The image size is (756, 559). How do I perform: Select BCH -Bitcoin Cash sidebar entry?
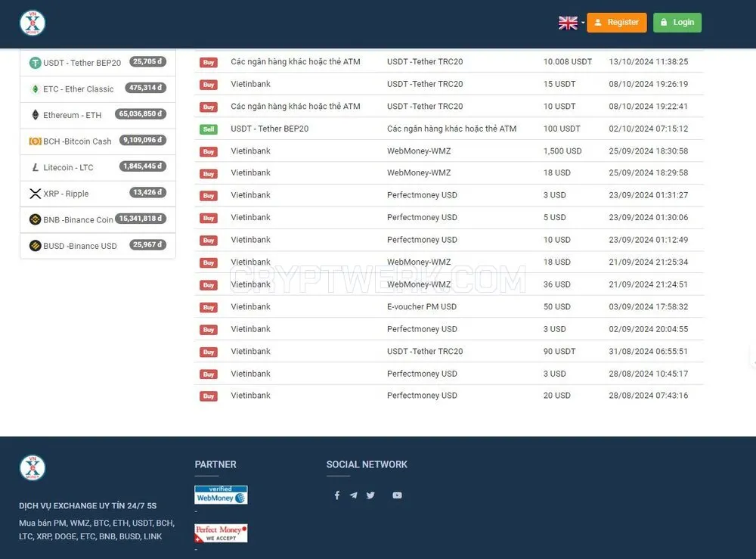pyautogui.click(x=98, y=141)
